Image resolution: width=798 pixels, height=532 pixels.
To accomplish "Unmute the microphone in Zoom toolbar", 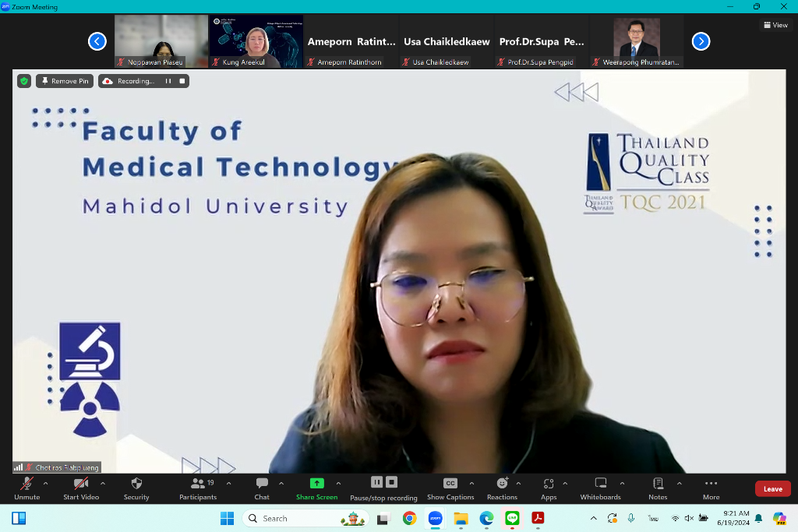I will (27, 488).
